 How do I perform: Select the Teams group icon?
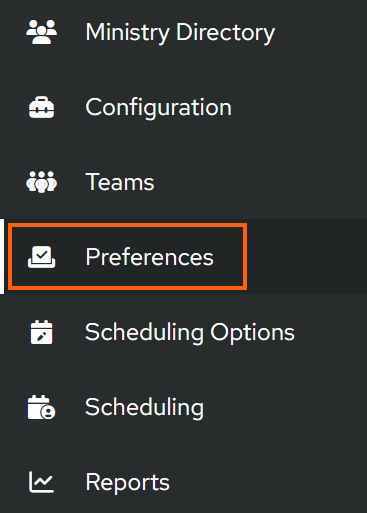(x=42, y=182)
